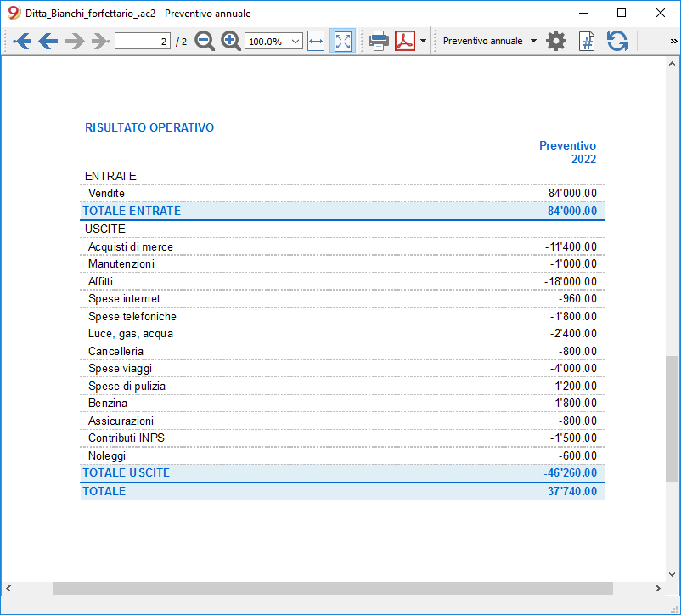Click the Preventivo 2022 column header
This screenshot has width=681, height=616.
point(567,152)
